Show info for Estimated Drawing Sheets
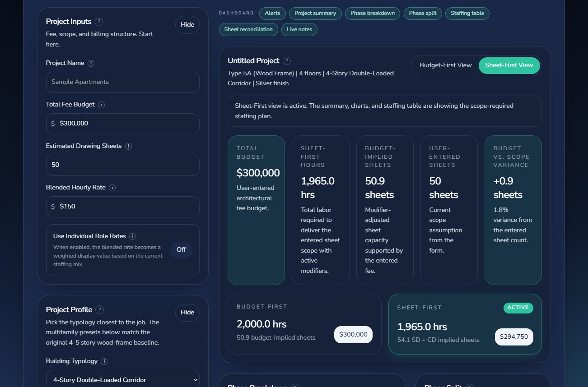Screen dimensions: 588x387 128,146
